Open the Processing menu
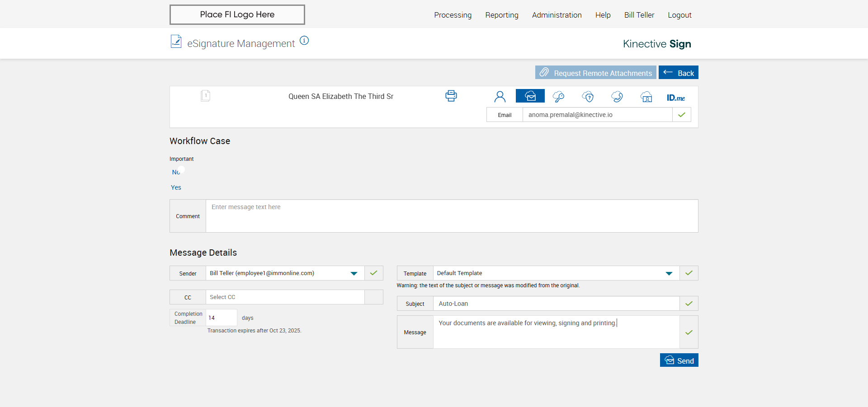This screenshot has height=407, width=868. (x=453, y=15)
